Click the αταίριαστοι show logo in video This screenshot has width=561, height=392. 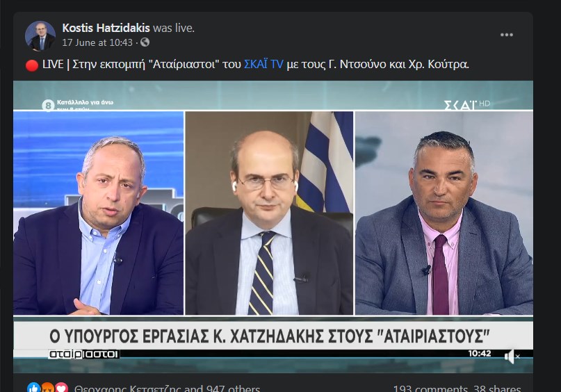point(83,354)
